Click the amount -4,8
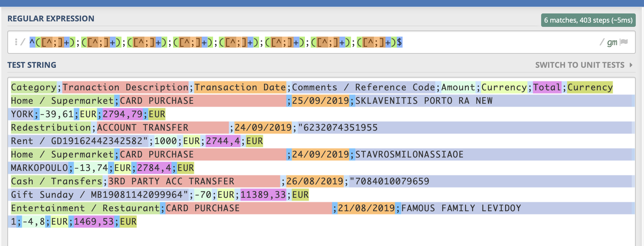The height and width of the screenshot is (246, 644). [x=34, y=222]
